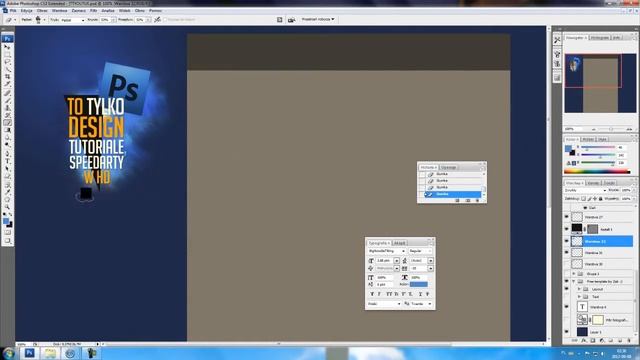The width and height of the screenshot is (640, 360).
Task: Open the Przestrzeń robocza workspace dropdown
Action: pyautogui.click(x=318, y=19)
